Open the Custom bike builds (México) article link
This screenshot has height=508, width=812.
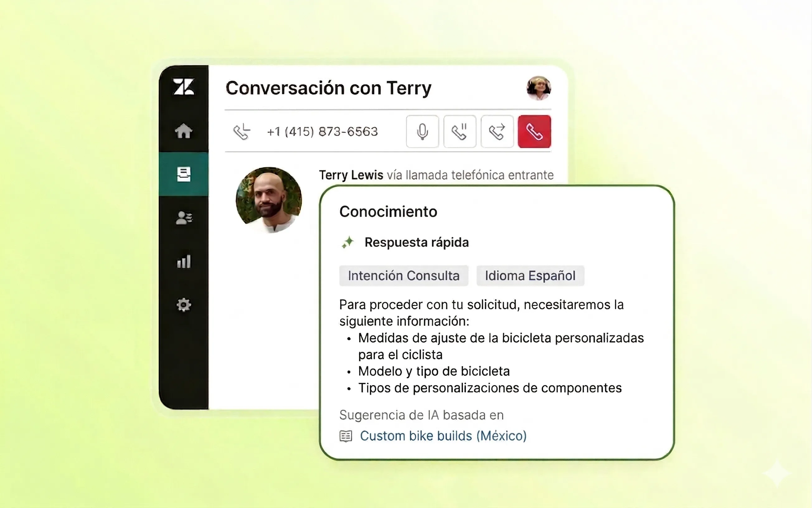[443, 436]
